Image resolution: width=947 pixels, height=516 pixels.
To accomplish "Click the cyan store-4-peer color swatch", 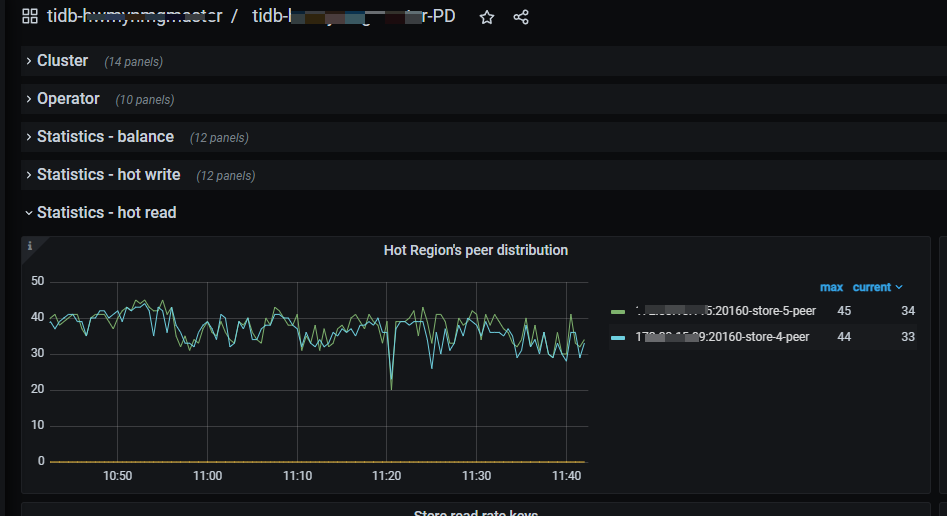I will (x=618, y=338).
